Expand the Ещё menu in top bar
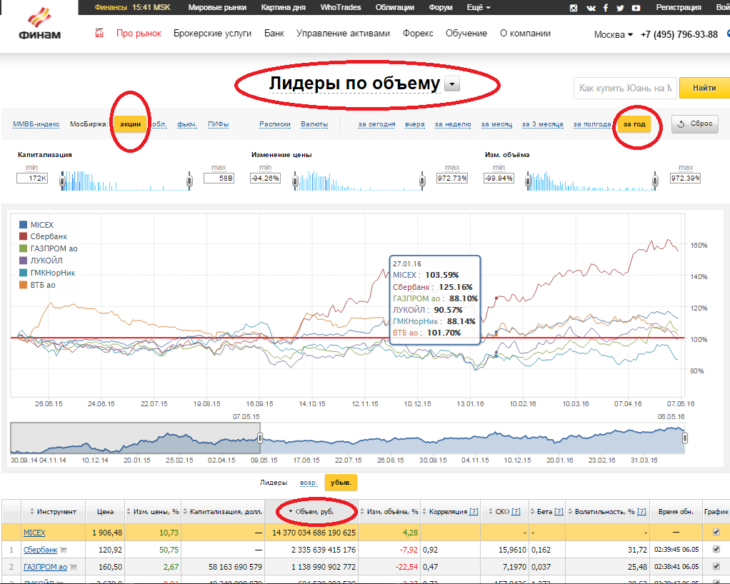Image resolution: width=730 pixels, height=584 pixels. click(x=478, y=7)
